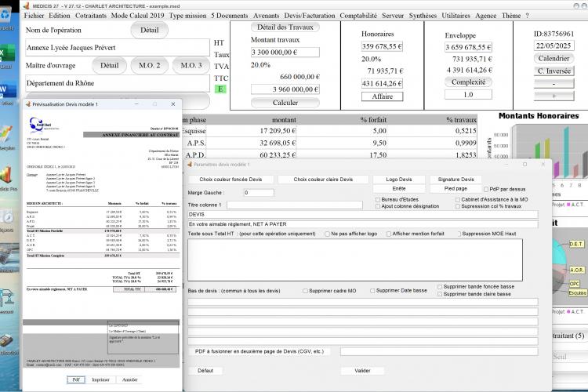Click the Esquisse montant cell 17 209,50 €
Viewport: 588px width, 392px height.
pyautogui.click(x=251, y=131)
